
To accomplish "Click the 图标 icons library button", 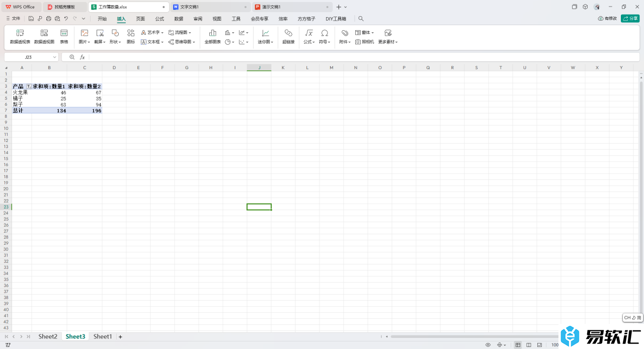I will click(131, 36).
